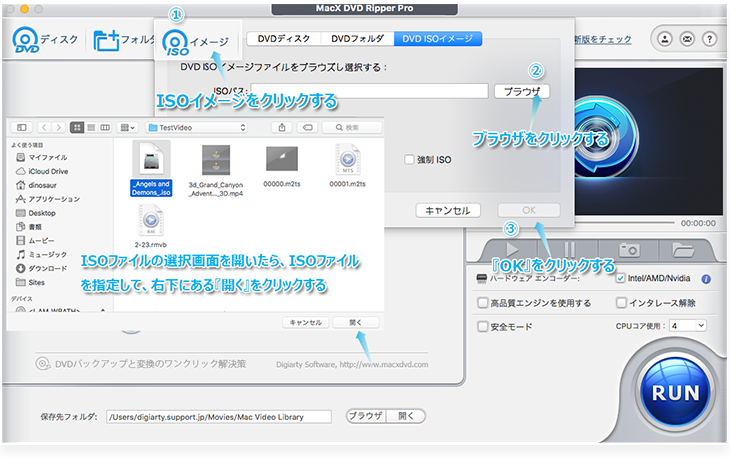Open ミュージック in sidebar

coord(41,255)
